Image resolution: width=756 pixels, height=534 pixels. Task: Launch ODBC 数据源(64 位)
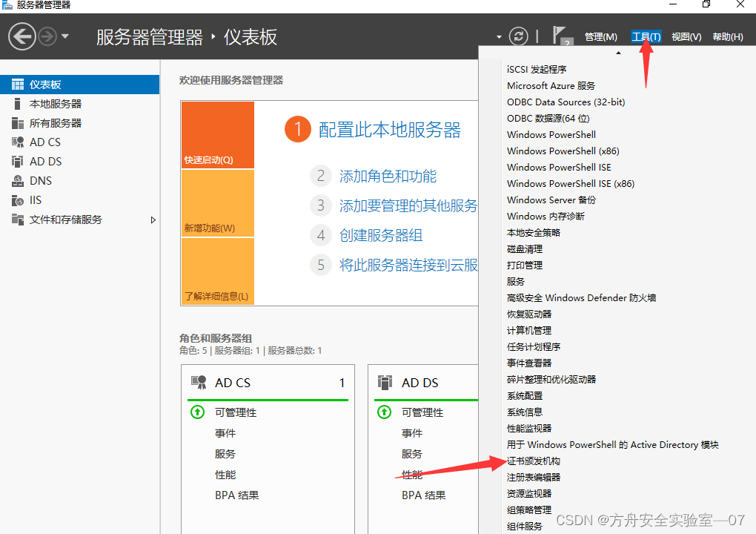548,119
